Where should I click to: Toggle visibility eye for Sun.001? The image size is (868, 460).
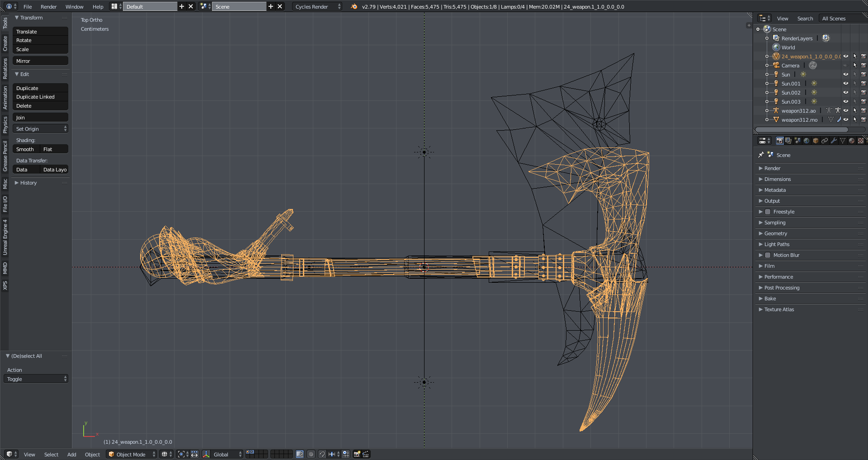[x=846, y=83]
